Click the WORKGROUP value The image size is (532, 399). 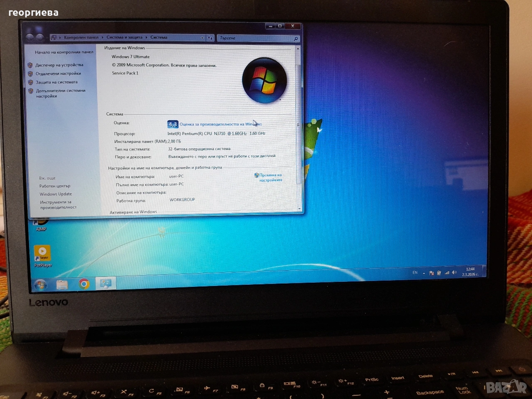182,199
